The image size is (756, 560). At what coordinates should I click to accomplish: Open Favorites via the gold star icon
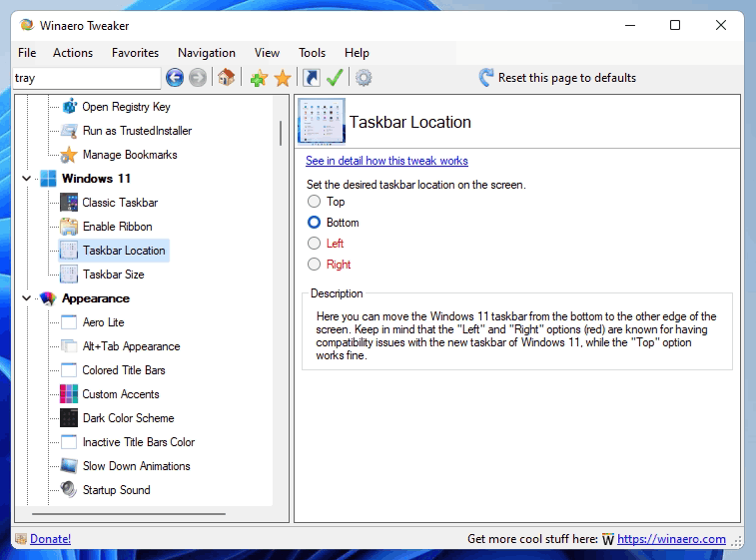click(282, 78)
